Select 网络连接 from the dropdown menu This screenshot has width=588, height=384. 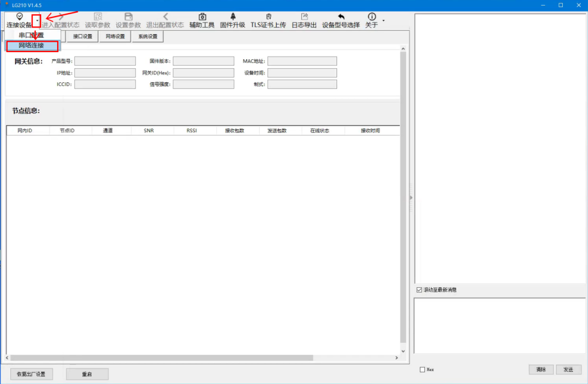(x=31, y=46)
